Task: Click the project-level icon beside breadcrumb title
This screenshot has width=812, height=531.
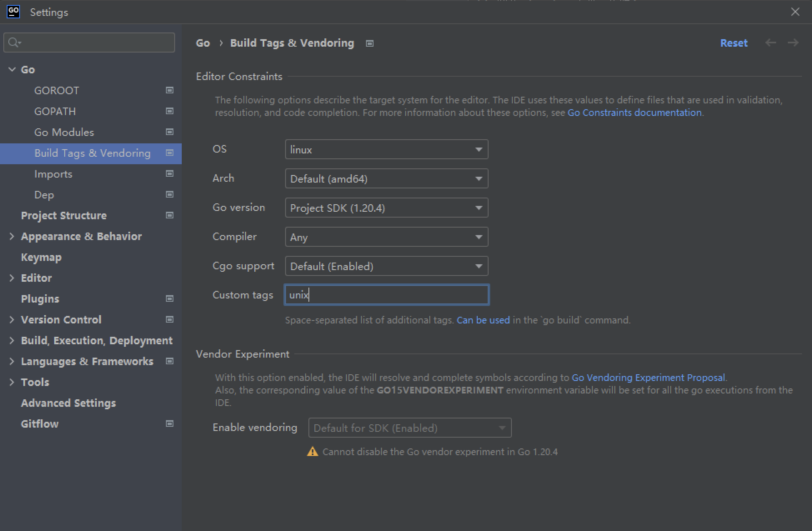Action: click(370, 43)
